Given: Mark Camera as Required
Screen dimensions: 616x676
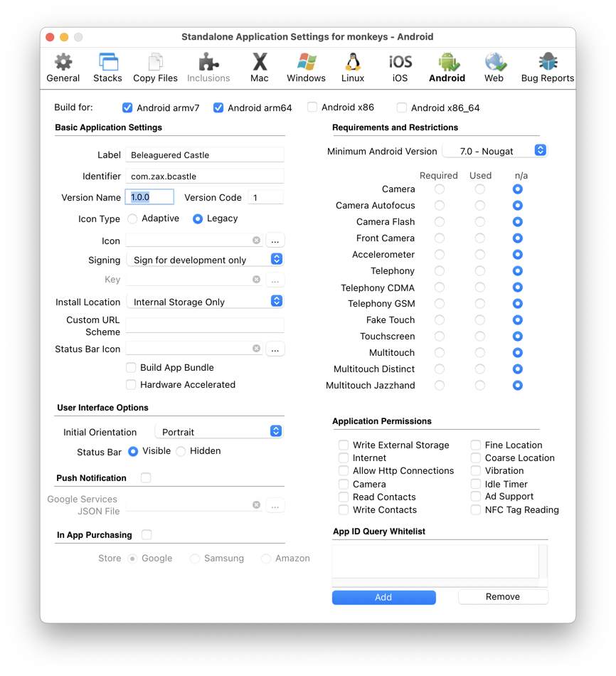Looking at the screenshot, I should (440, 189).
